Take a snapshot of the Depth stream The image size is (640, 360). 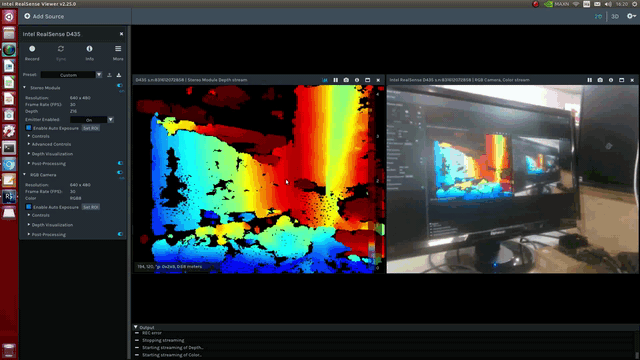pos(346,80)
